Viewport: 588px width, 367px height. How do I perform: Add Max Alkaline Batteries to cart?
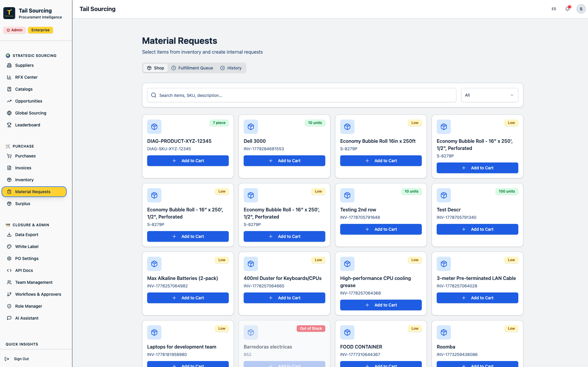(188, 298)
